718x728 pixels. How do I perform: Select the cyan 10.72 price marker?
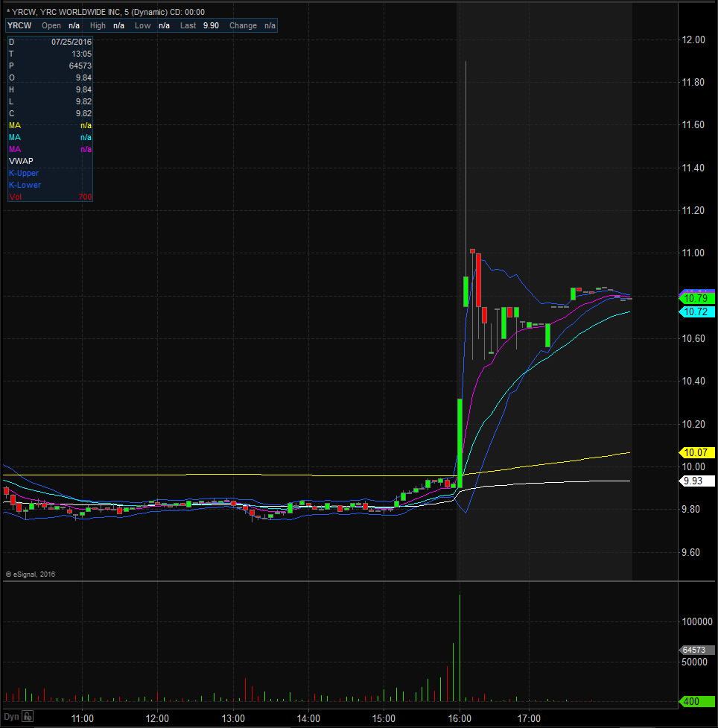pos(694,311)
